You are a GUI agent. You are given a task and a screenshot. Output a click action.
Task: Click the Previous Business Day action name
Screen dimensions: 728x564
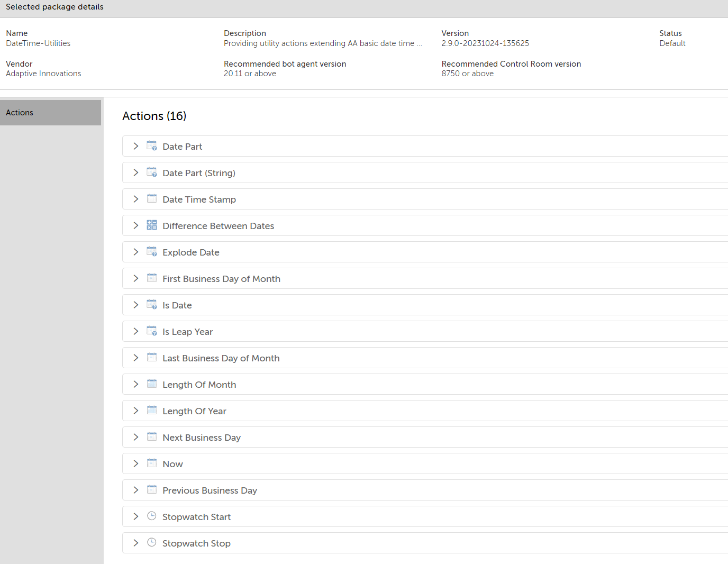[x=210, y=490]
